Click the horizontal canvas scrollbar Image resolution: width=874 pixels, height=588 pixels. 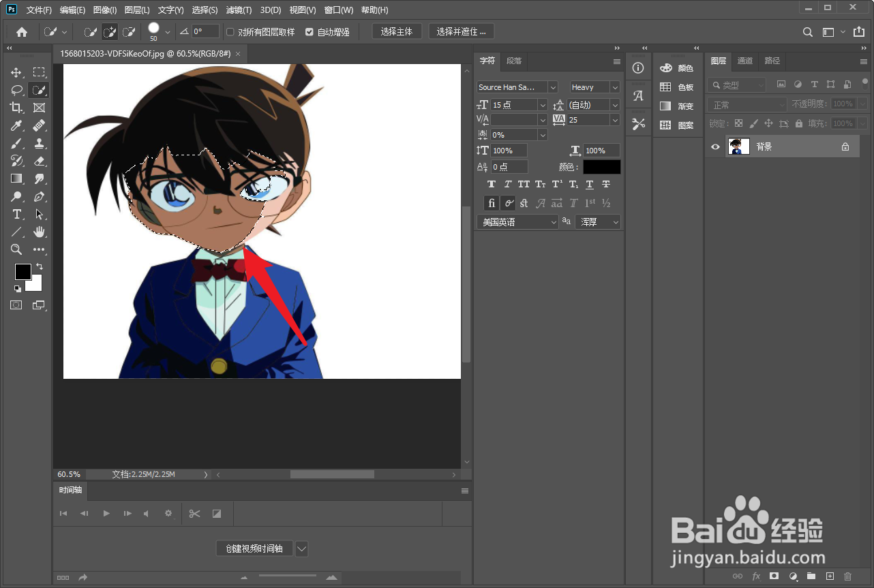332,474
